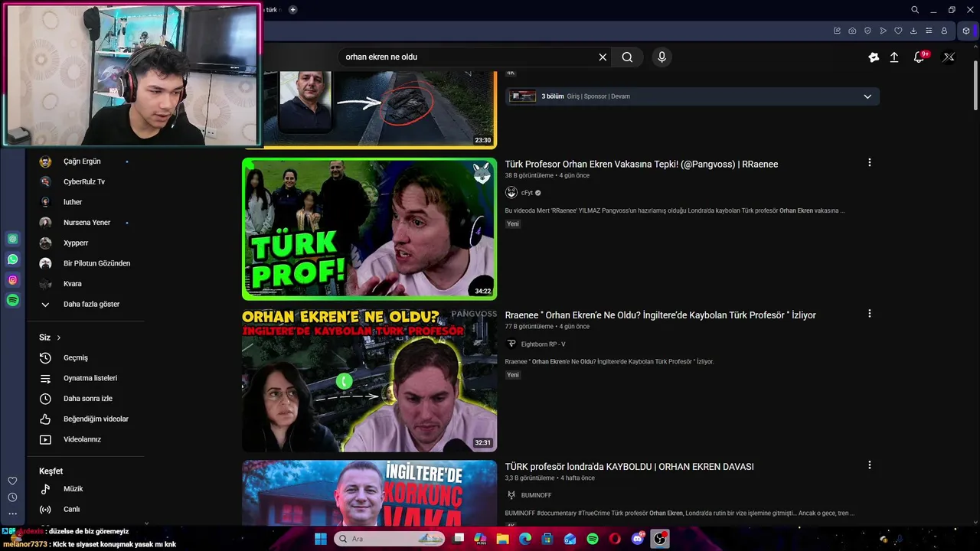Click into the YouTube search input field
Screen dimensions: 980x551
[467, 57]
